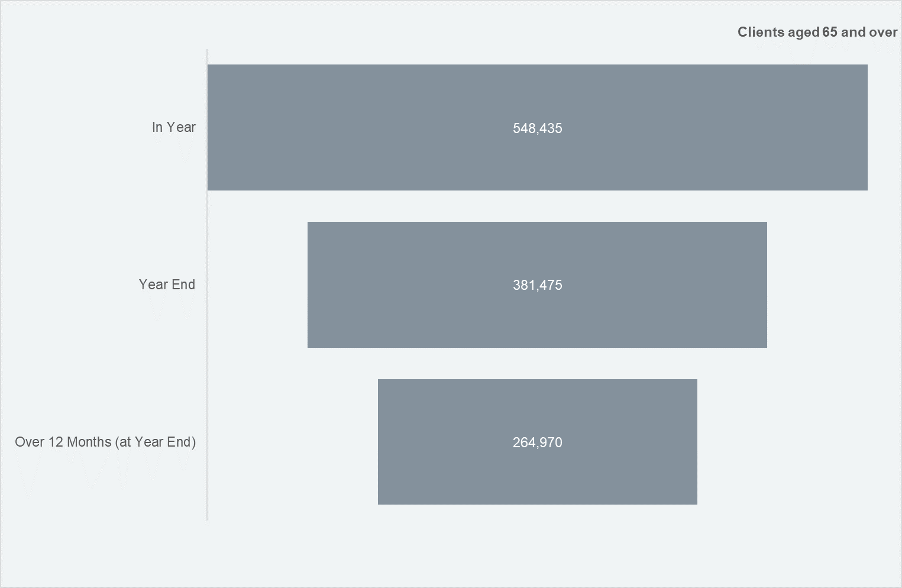The height and width of the screenshot is (588, 902).
Task: Click the 'Year End' category label
Action: tap(167, 285)
